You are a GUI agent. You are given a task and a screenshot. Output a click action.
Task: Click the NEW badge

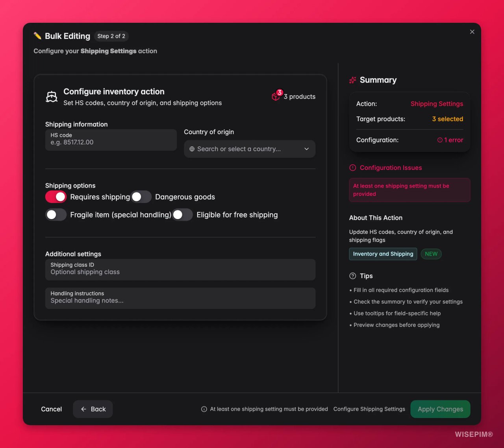[431, 254]
